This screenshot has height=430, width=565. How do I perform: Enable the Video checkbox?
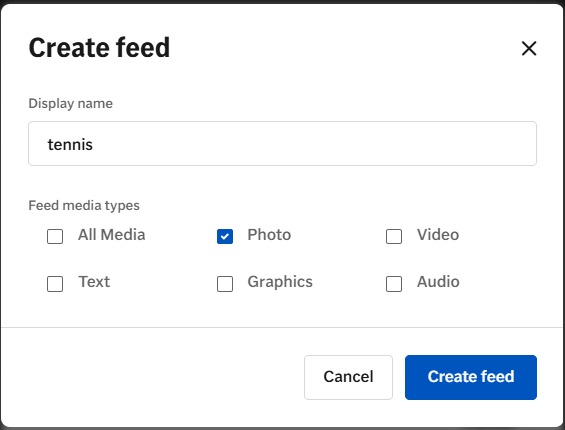tap(394, 236)
